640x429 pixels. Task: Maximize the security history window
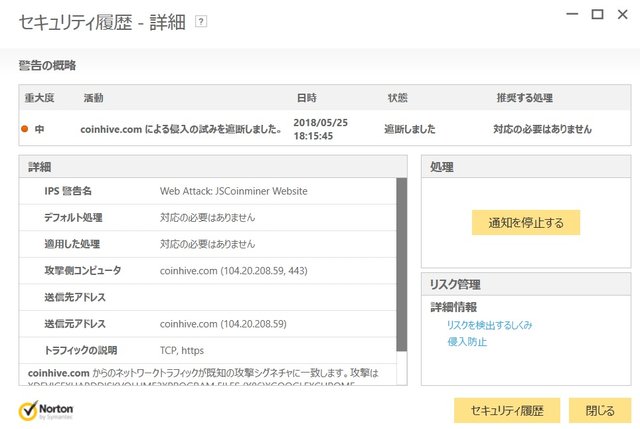(x=597, y=14)
